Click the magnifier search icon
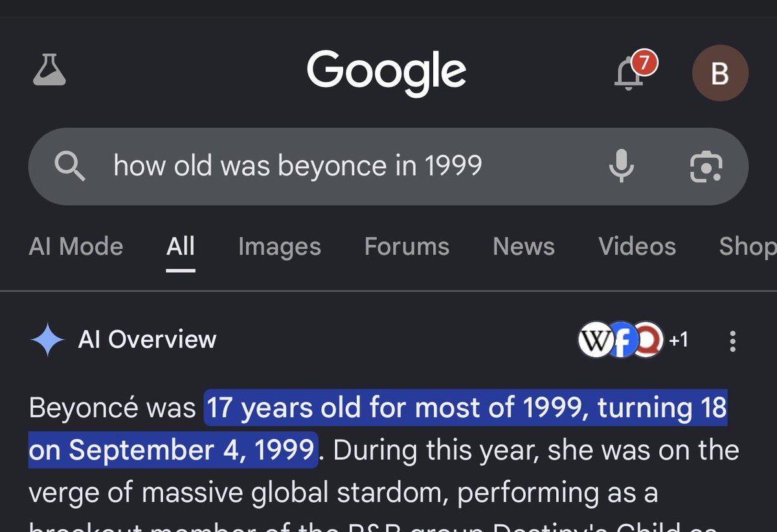 tap(69, 166)
